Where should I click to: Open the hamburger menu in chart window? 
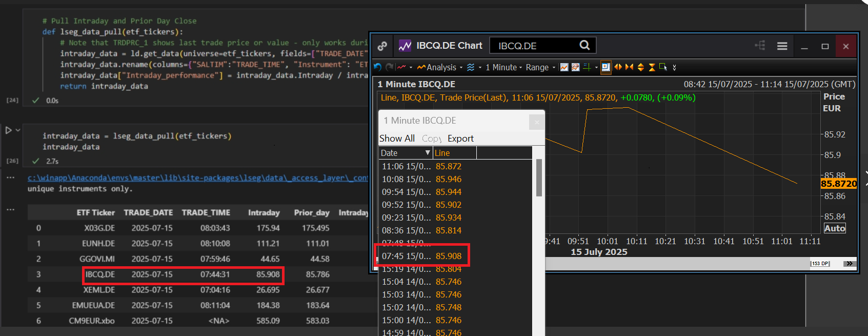tap(782, 46)
